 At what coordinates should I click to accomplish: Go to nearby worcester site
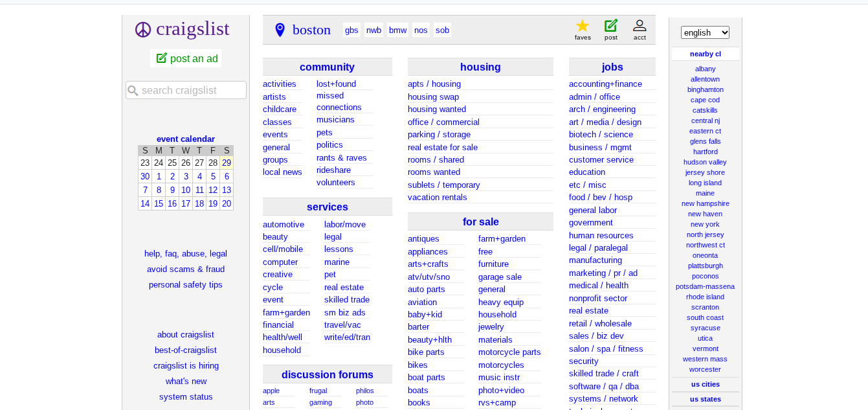point(705,369)
